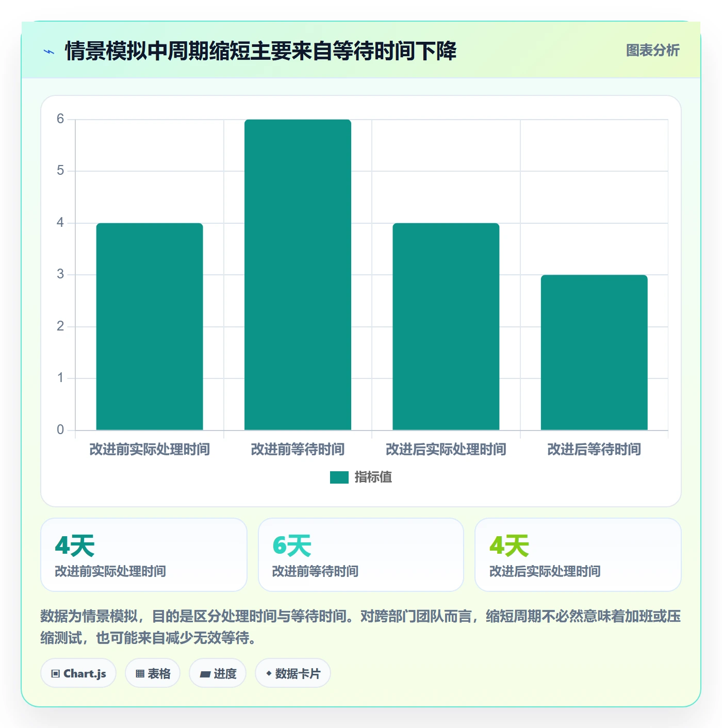Select the 改进后等待时间 bar
This screenshot has height=728, width=722.
click(x=594, y=353)
